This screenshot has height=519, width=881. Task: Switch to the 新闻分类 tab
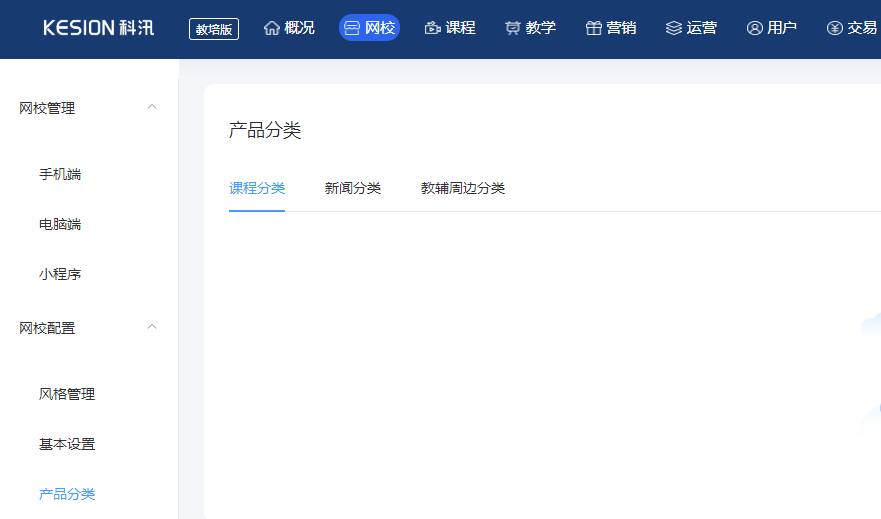point(353,188)
